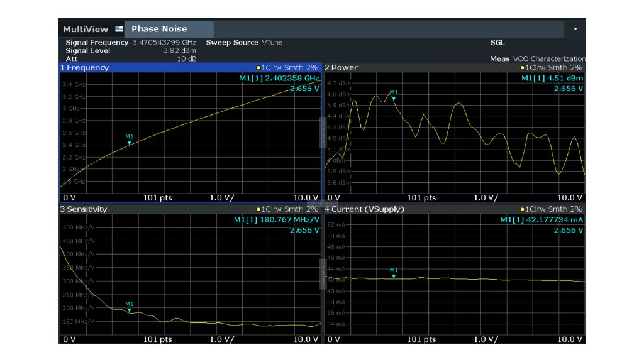
Task: Select M1 marker triangle in Power diagram
Action: coord(394,98)
